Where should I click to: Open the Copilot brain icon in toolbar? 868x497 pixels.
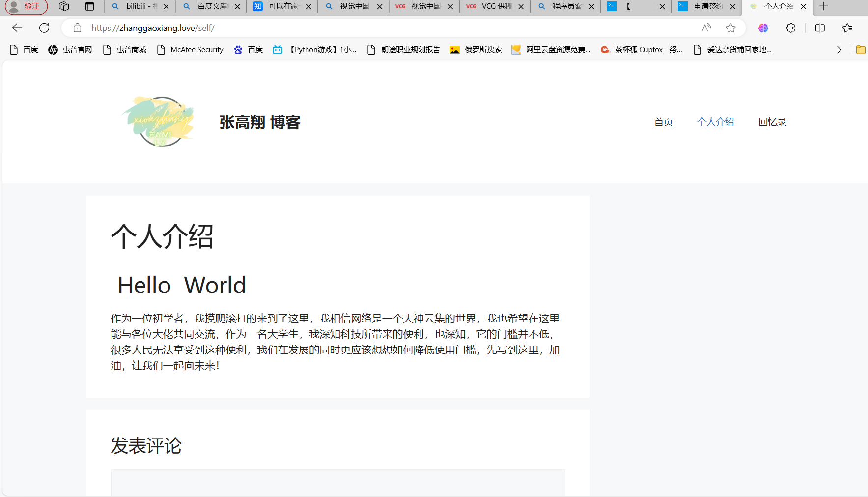coord(763,28)
